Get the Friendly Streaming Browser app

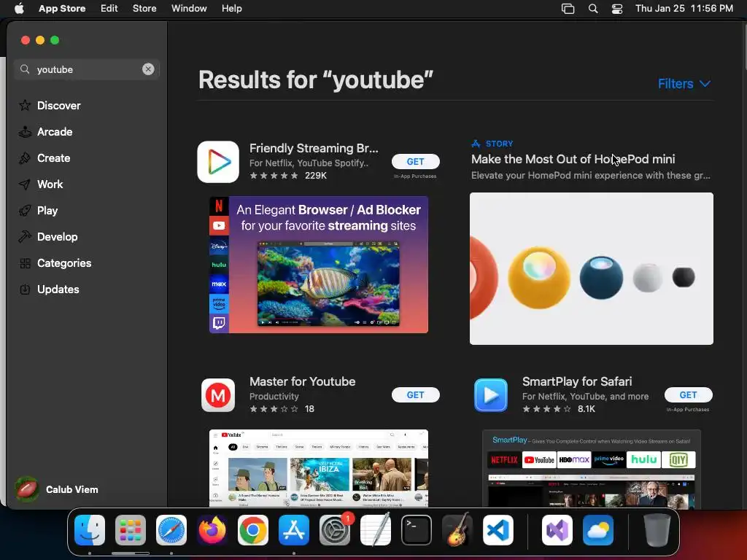coord(415,161)
